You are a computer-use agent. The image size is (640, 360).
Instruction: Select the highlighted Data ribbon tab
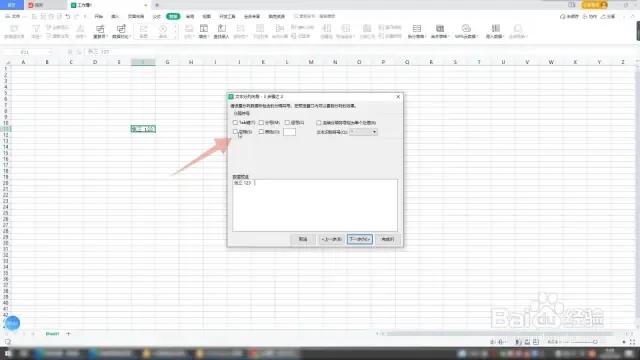click(x=173, y=16)
